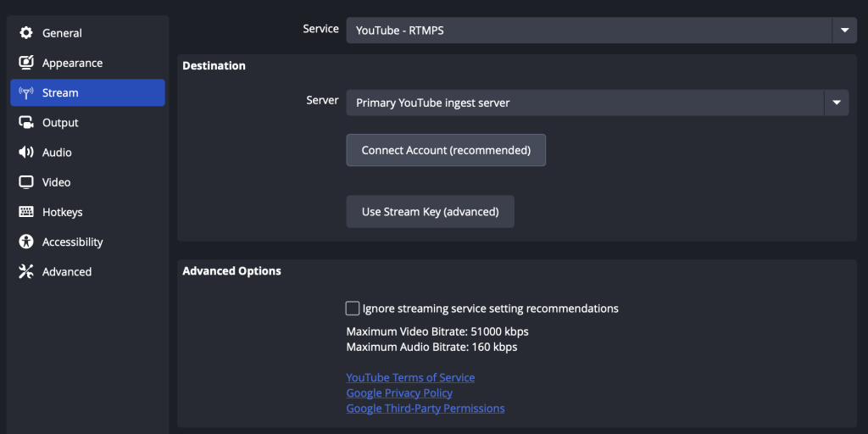868x434 pixels.
Task: Open Hotkeys via the keyboard icon
Action: (26, 212)
